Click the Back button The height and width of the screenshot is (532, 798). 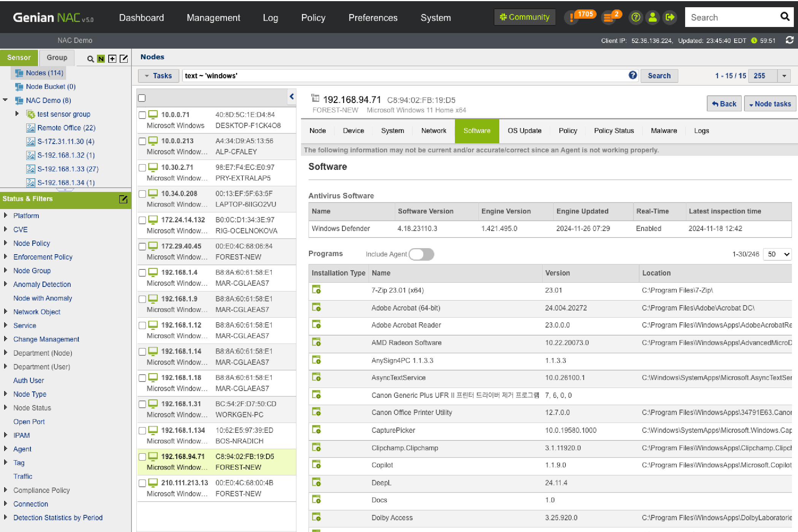[724, 104]
